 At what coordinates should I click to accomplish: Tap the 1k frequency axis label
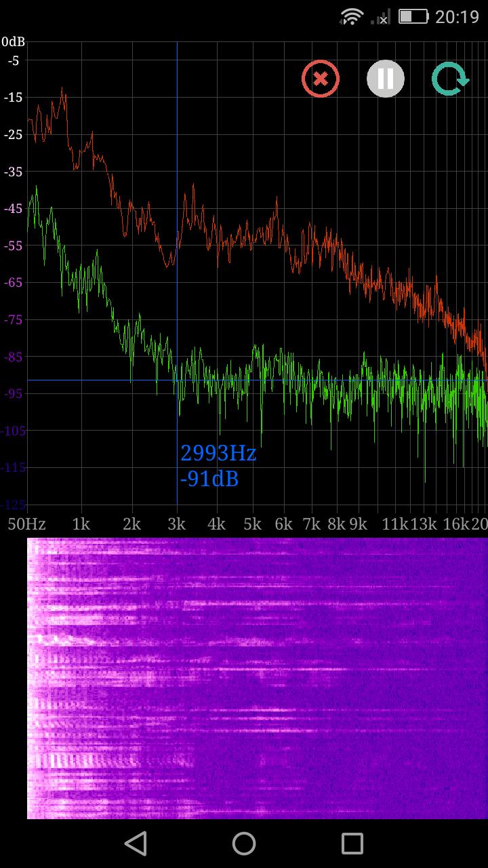81,524
